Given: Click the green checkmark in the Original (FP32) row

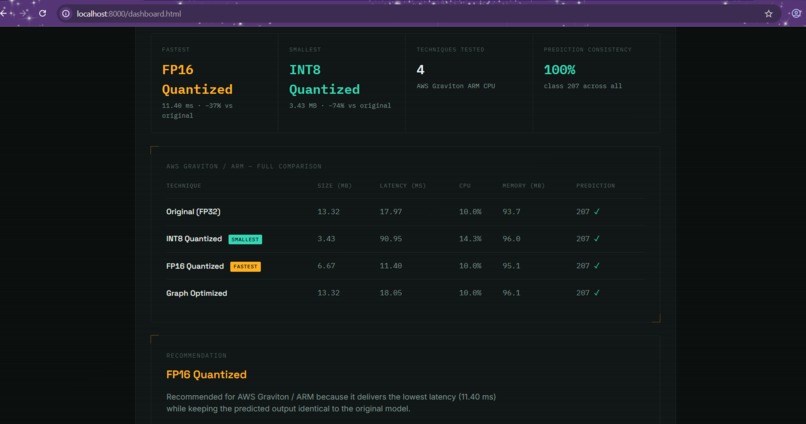Looking at the screenshot, I should 597,212.
